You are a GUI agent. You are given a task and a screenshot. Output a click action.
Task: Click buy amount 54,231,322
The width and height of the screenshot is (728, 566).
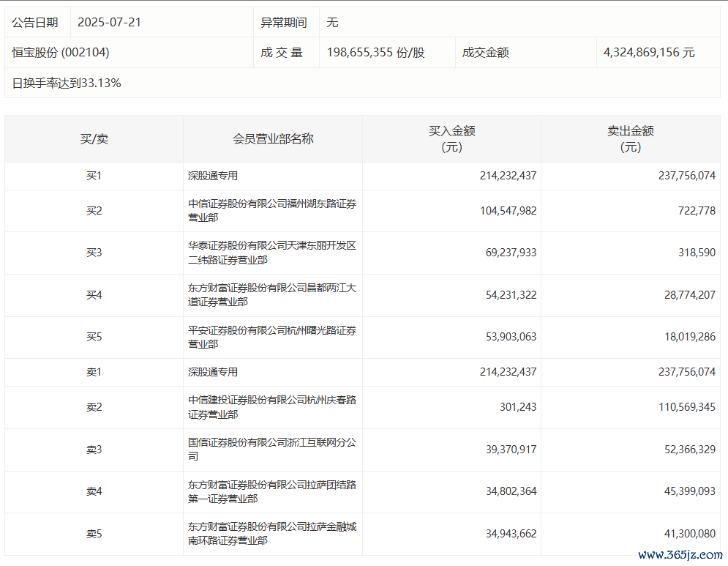coord(511,295)
